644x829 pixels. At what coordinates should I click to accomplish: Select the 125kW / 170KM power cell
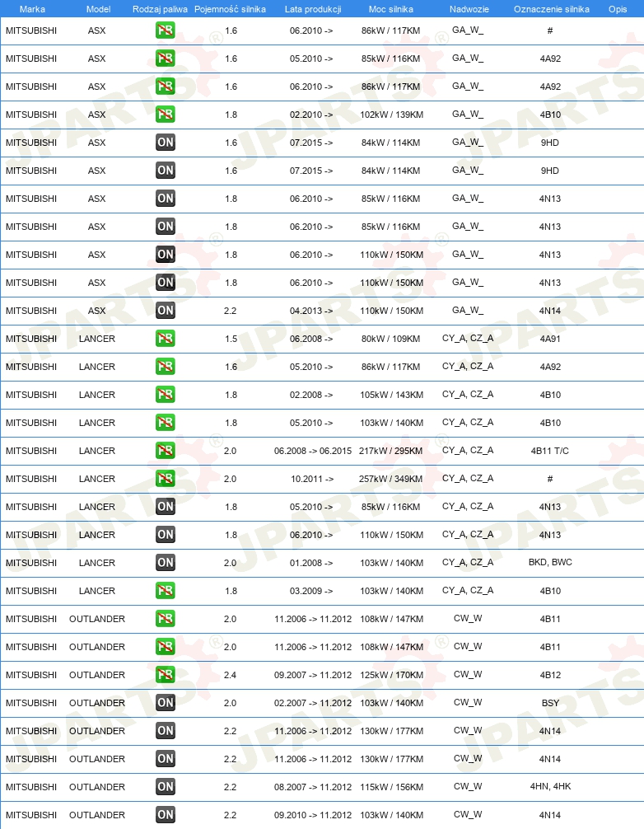click(391, 675)
